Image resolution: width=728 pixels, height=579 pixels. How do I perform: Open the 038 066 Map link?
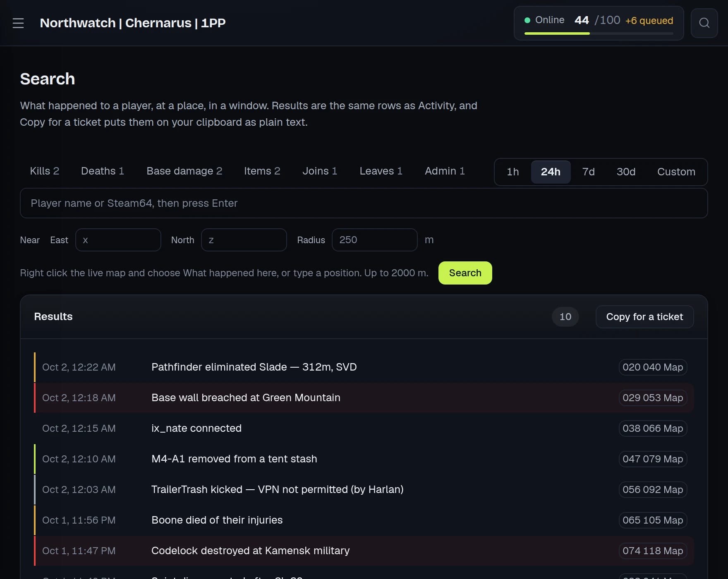[653, 428]
